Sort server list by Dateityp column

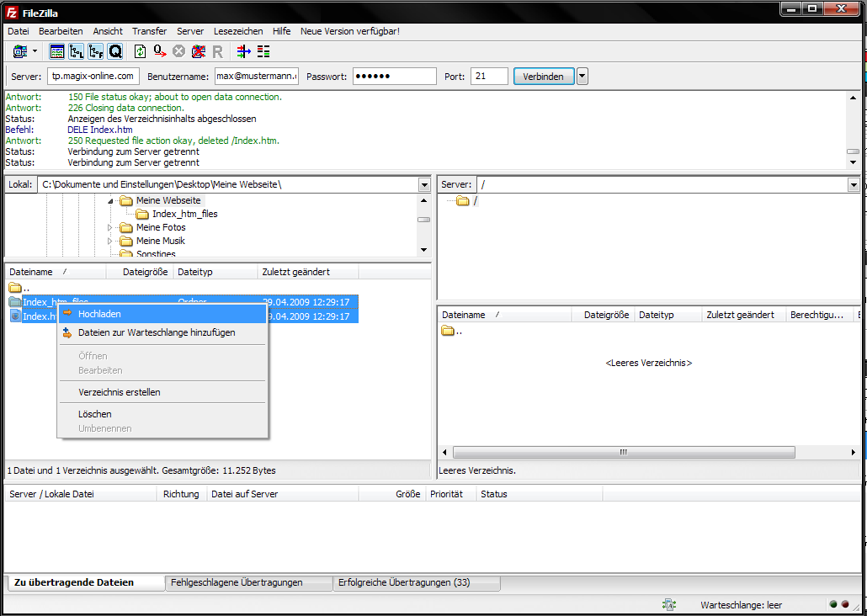tap(668, 315)
